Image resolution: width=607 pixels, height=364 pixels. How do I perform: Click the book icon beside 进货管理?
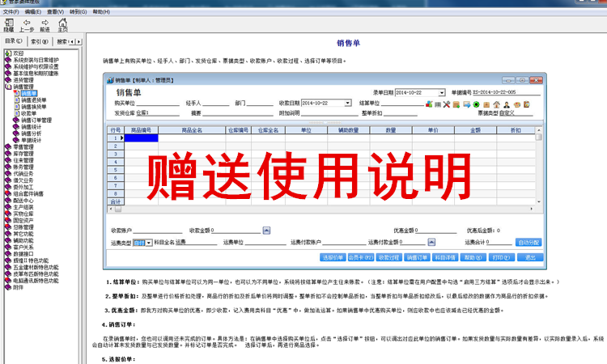(x=9, y=80)
